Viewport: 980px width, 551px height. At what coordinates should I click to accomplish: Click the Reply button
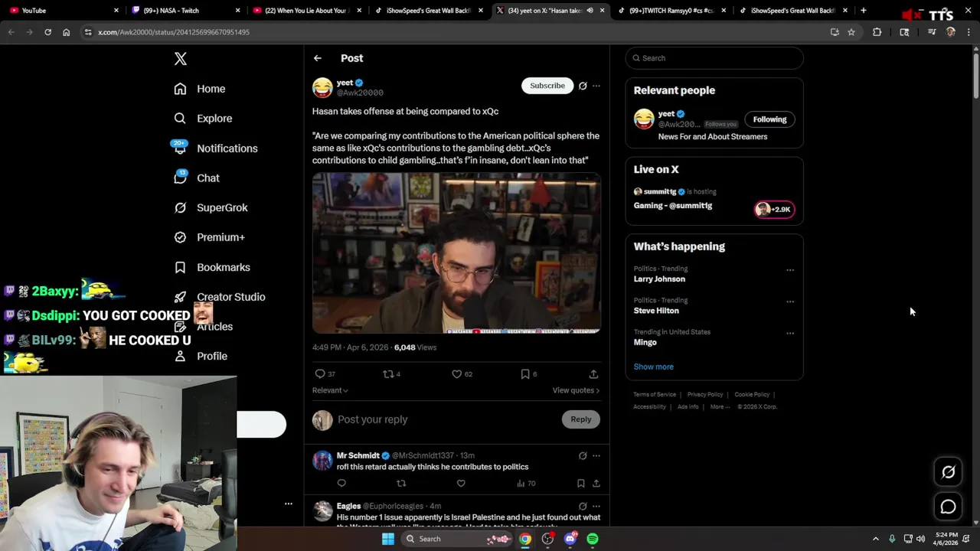point(581,419)
